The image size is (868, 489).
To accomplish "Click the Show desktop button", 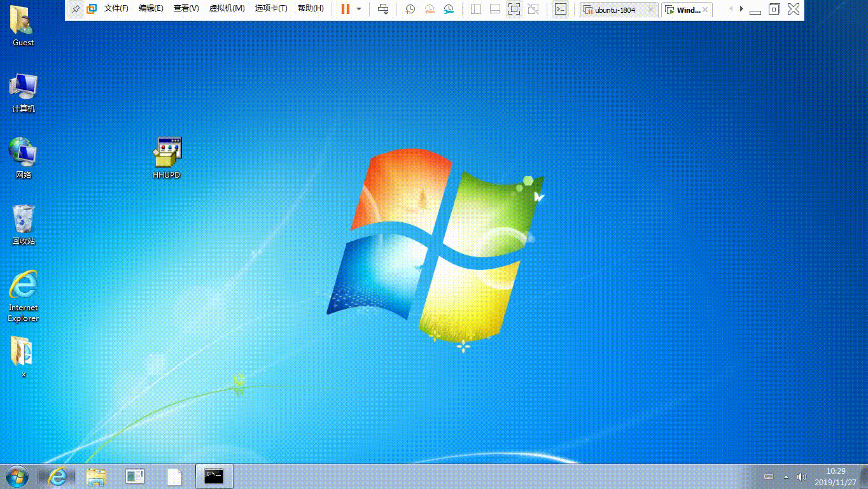I will tap(864, 476).
